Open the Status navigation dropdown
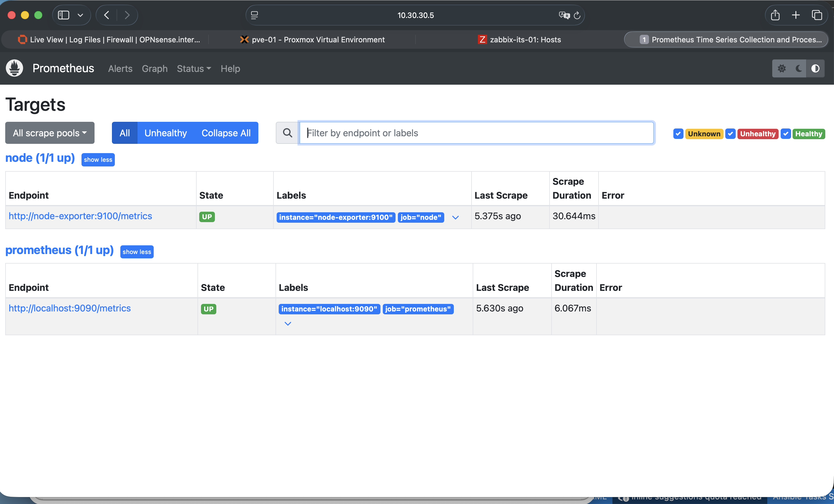The image size is (834, 504). [x=194, y=69]
